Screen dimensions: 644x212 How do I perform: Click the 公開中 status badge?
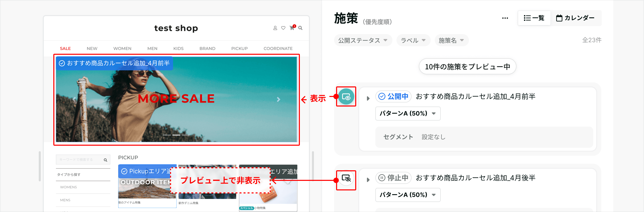point(393,96)
